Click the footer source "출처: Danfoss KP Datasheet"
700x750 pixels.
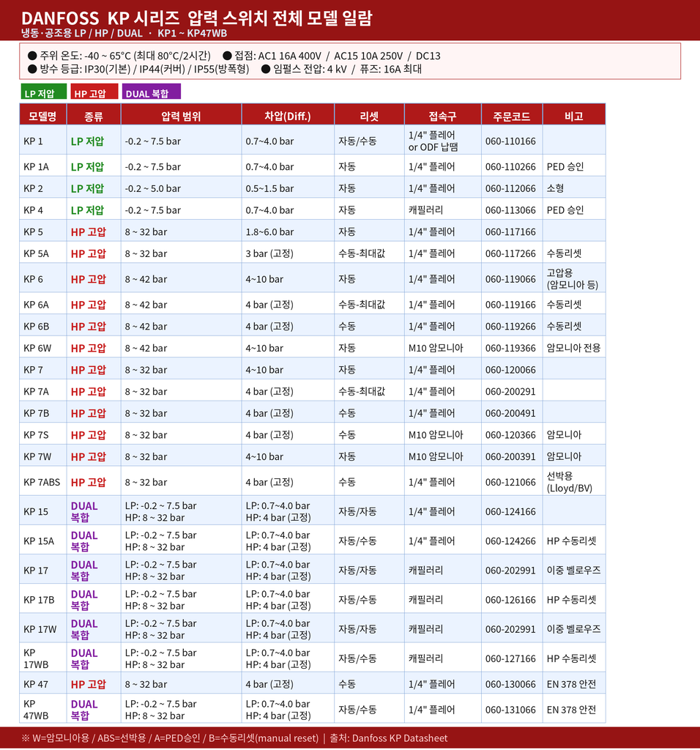tap(388, 738)
